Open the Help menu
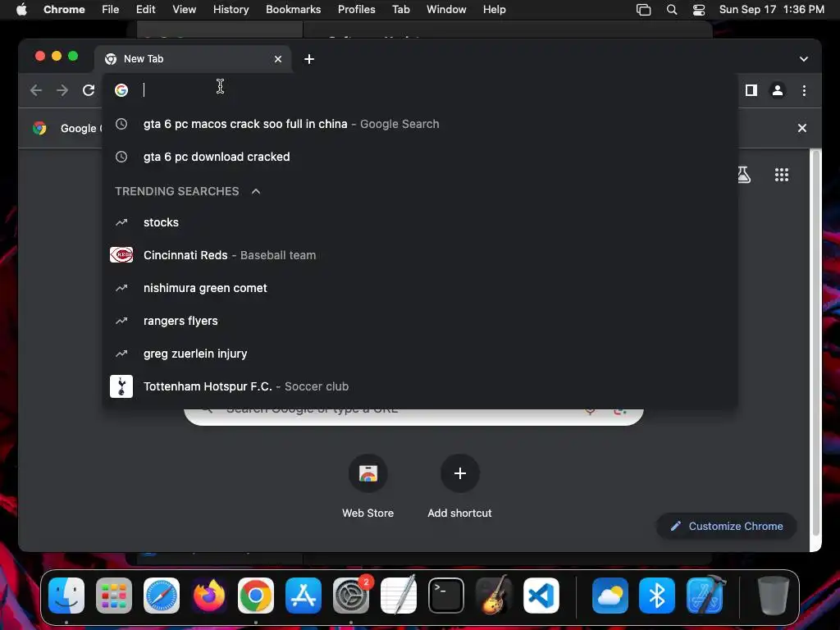Screen dimensions: 840x630 (494, 10)
